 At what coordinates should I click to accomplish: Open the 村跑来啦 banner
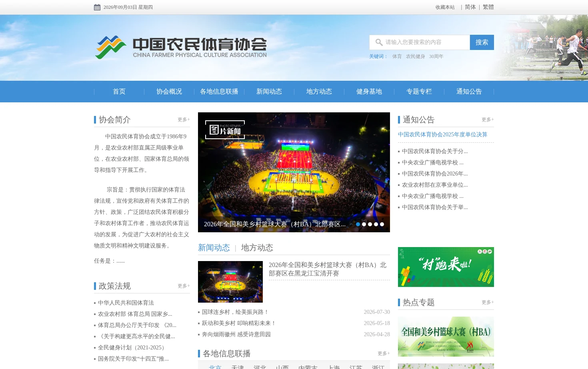point(446,267)
